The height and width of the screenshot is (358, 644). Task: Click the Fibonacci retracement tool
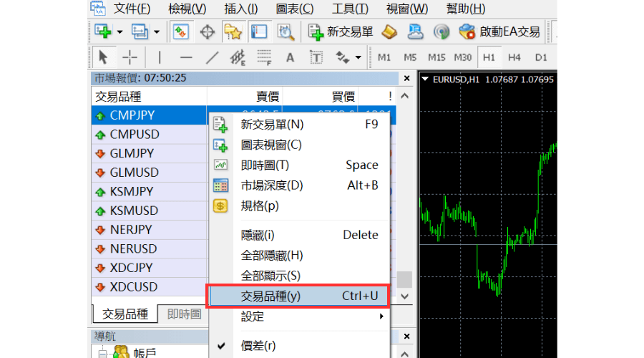point(263,57)
